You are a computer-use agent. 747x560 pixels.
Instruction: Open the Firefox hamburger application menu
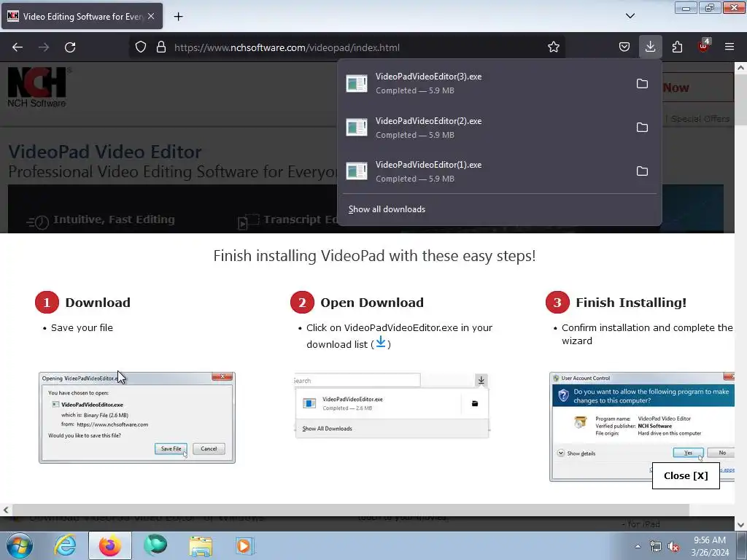coord(729,47)
